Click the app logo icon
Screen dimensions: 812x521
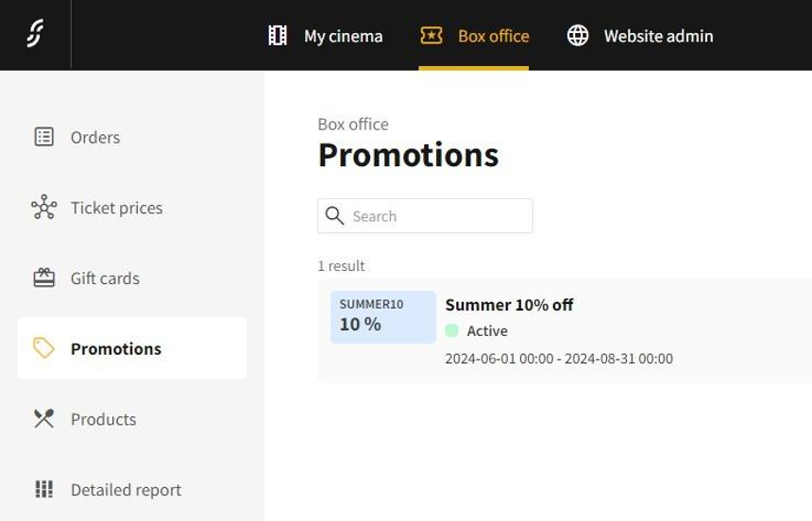coord(35,35)
